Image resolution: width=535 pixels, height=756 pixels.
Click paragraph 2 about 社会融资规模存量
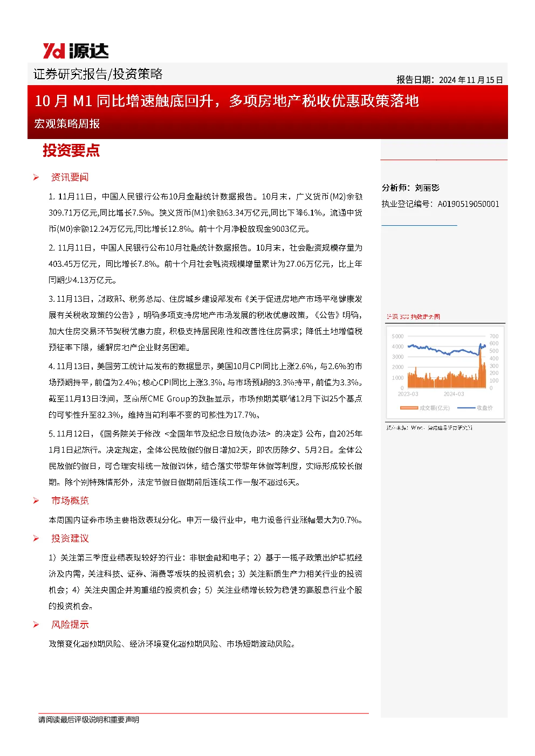point(205,263)
